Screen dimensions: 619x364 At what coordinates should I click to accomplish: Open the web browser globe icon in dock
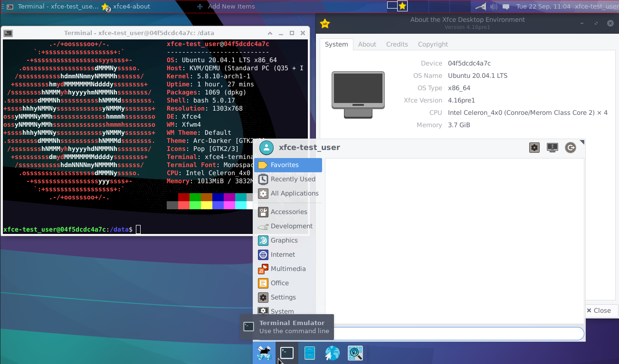pos(332,353)
